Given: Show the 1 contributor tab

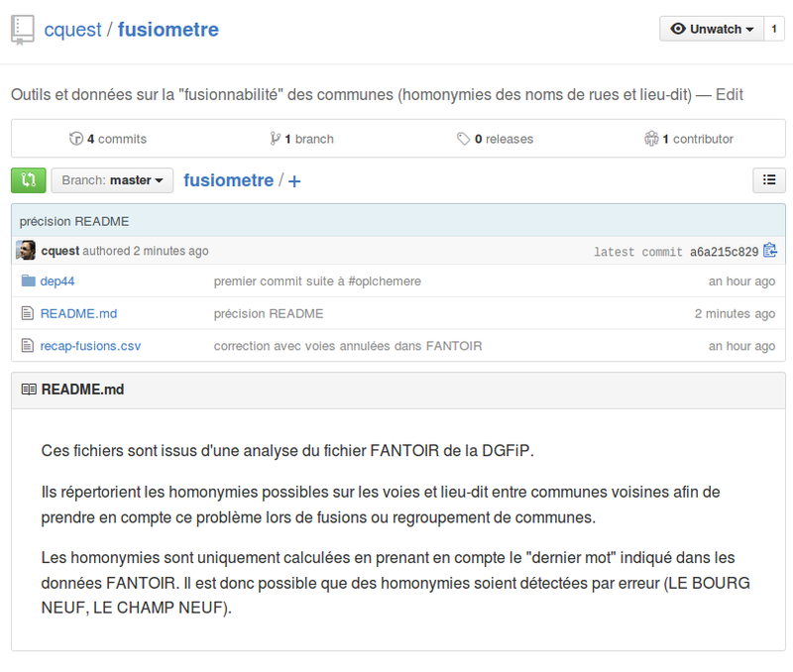Looking at the screenshot, I should coord(689,139).
